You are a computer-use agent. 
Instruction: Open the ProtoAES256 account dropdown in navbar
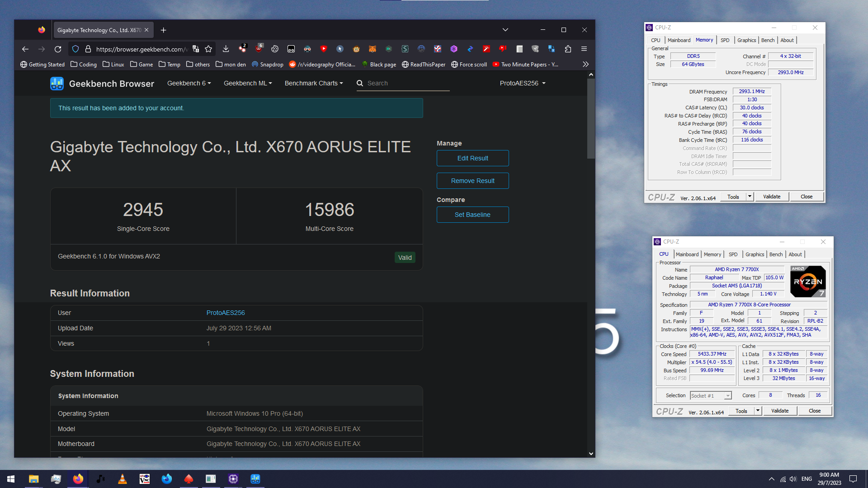pos(523,83)
